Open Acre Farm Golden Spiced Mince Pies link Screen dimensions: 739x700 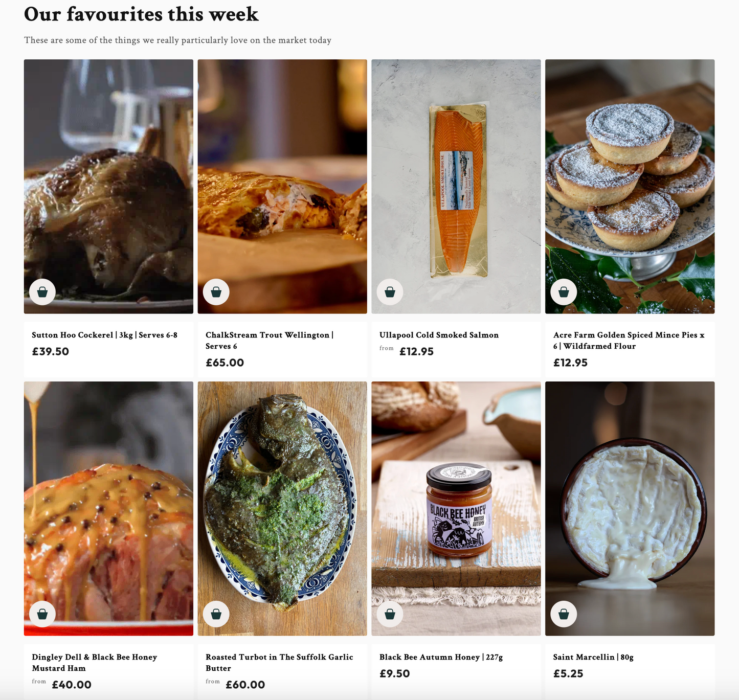coord(629,341)
